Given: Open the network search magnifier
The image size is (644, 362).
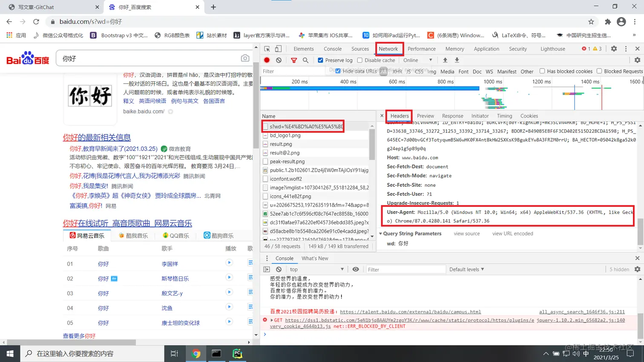Looking at the screenshot, I should click(x=305, y=60).
